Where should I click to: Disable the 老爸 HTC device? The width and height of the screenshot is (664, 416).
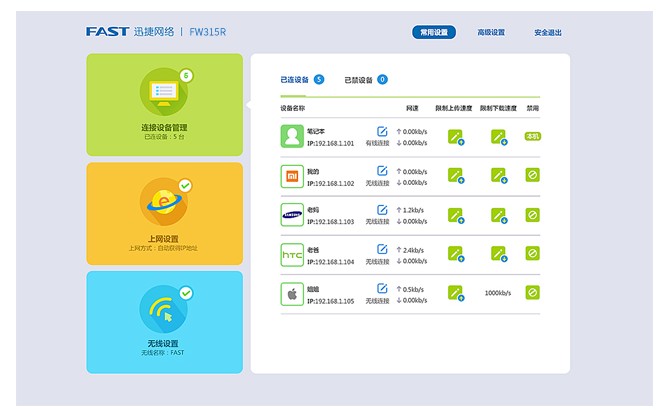[x=533, y=254]
